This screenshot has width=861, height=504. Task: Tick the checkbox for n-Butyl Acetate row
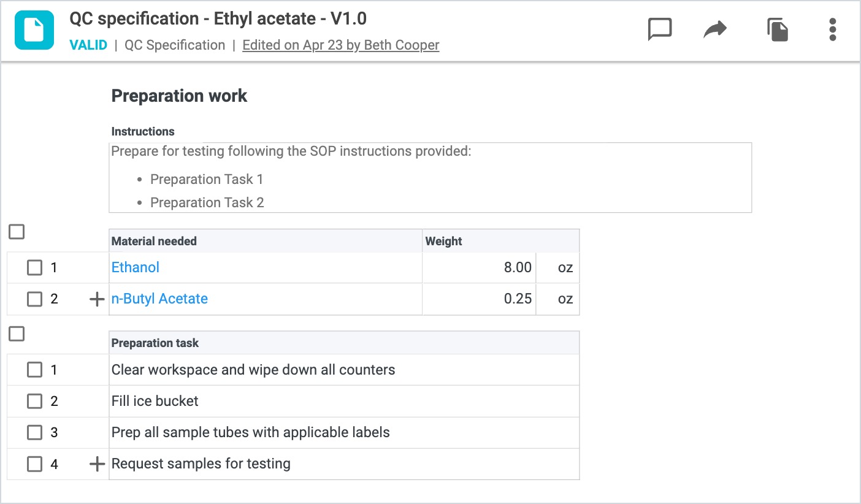pyautogui.click(x=35, y=299)
